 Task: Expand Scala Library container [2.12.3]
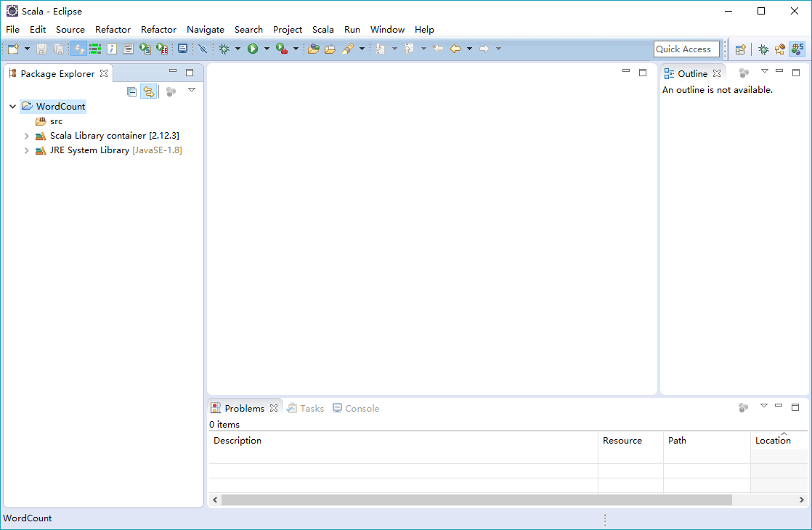tap(26, 136)
